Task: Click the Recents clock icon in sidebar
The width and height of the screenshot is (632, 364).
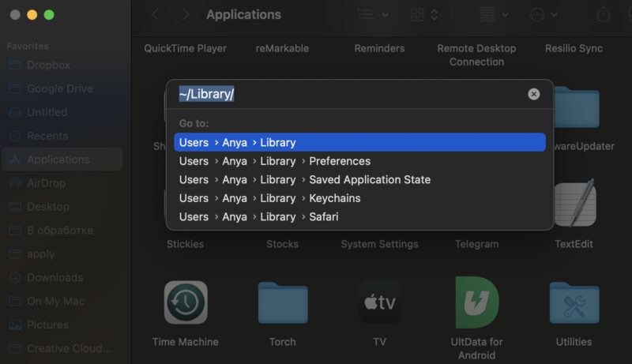Action: [x=15, y=136]
